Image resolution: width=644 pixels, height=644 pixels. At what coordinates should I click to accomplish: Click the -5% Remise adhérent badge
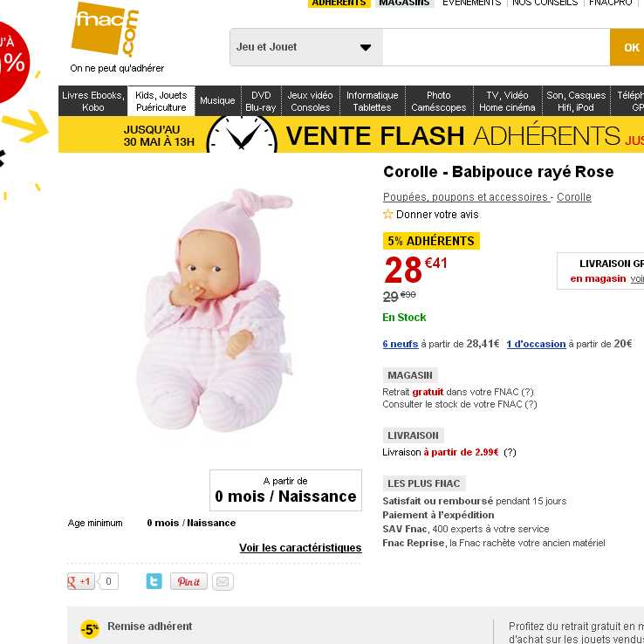90,629
